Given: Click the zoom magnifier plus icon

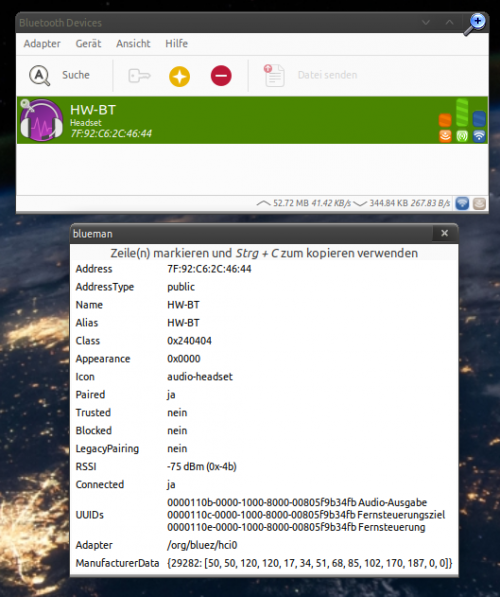Looking at the screenshot, I should point(475,24).
